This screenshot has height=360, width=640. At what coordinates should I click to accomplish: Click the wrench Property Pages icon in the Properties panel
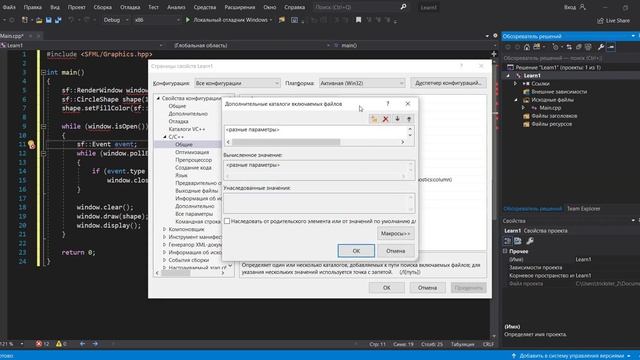click(530, 241)
